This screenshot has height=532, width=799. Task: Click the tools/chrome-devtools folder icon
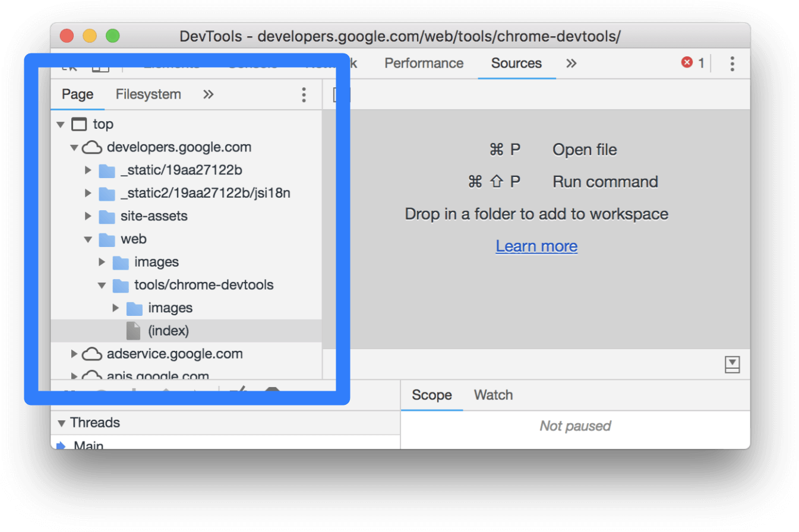(121, 286)
